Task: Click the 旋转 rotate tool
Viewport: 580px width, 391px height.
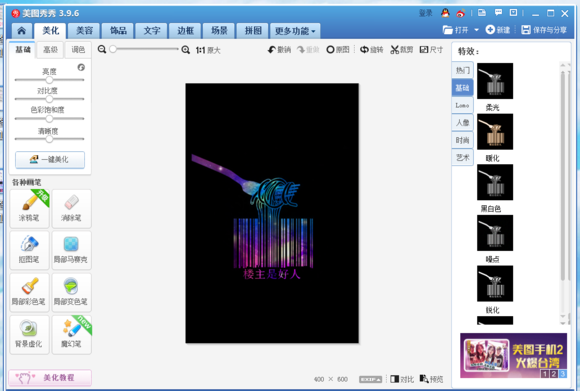Action: [x=371, y=50]
